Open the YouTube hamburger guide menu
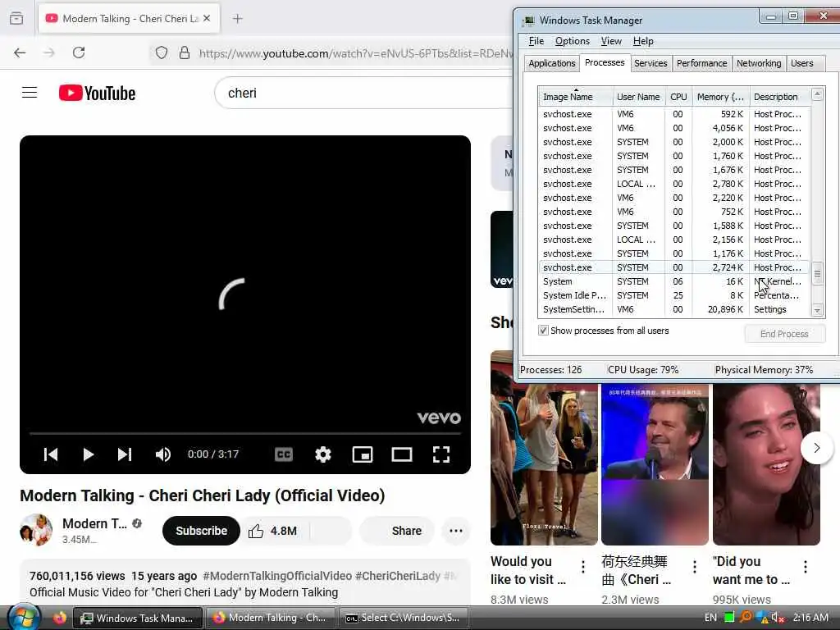The height and width of the screenshot is (630, 840). coord(30,93)
